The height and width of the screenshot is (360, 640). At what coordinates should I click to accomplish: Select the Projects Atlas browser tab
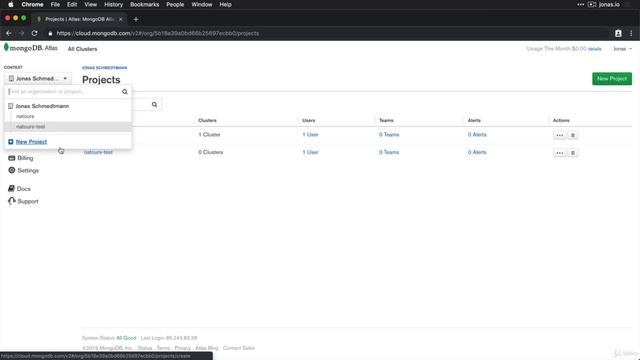point(79,19)
